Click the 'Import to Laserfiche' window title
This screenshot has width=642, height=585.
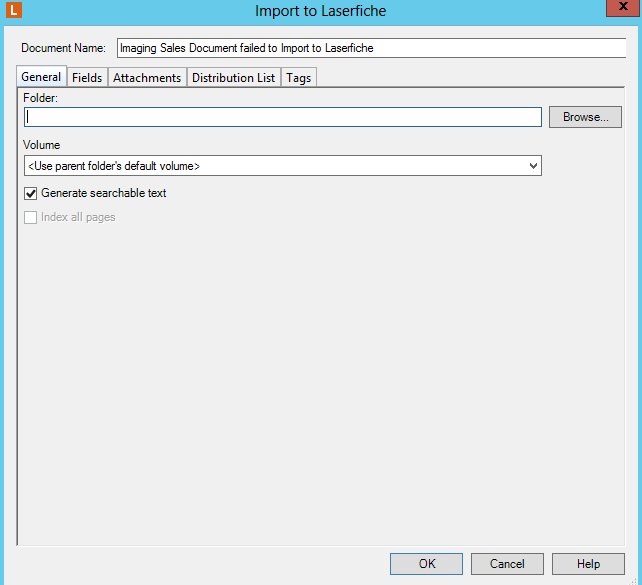(x=321, y=11)
